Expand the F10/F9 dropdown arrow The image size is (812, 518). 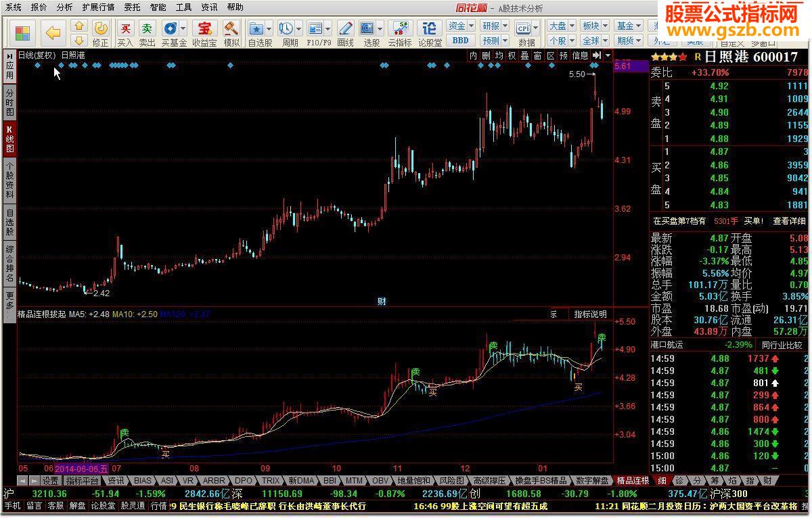pos(328,28)
